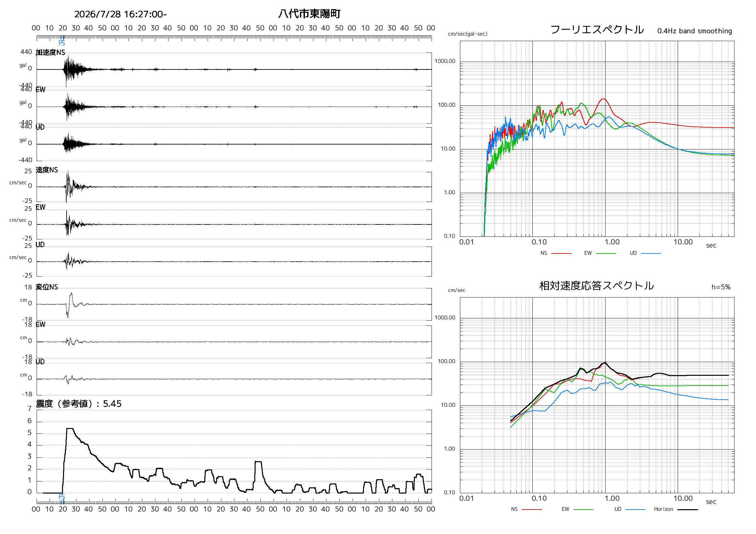The image size is (756, 534).
Task: Click the blue PS marker above the acceleration traces
Action: (x=62, y=43)
